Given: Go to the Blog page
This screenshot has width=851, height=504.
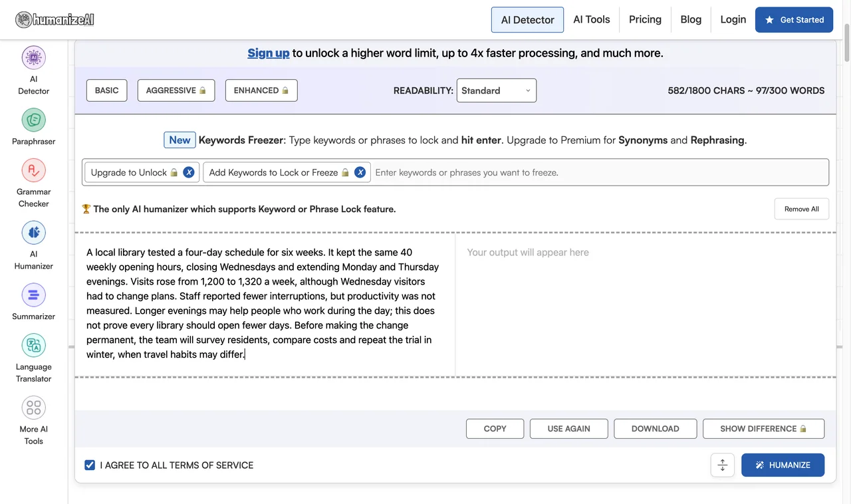Looking at the screenshot, I should click(691, 19).
